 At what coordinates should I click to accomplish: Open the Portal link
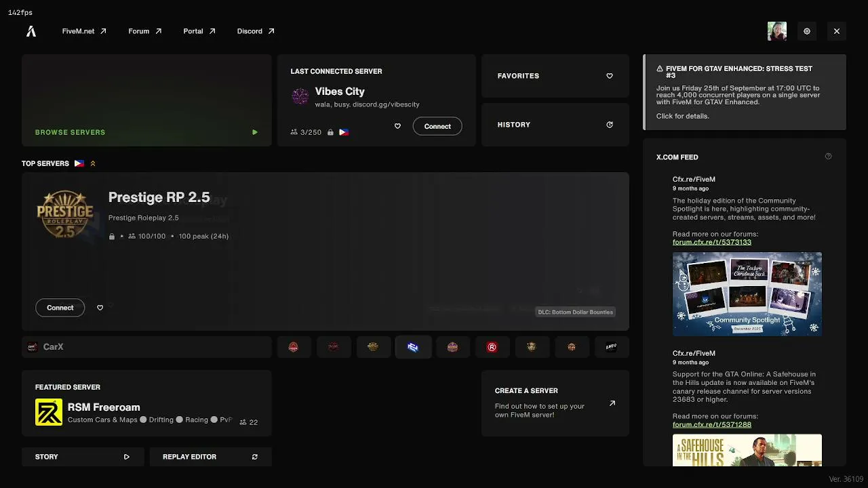tap(199, 31)
